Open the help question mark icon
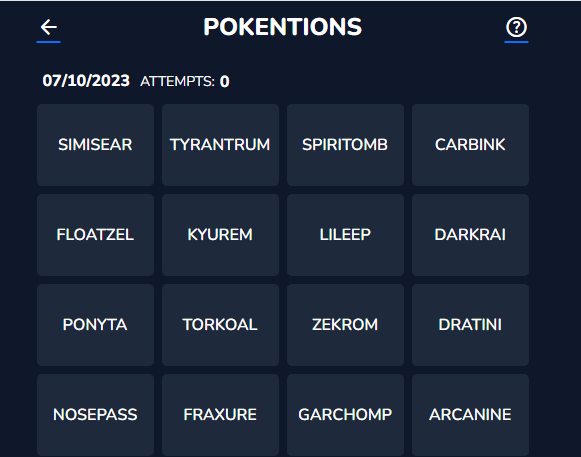Viewport: 581px width, 457px height. [516, 27]
